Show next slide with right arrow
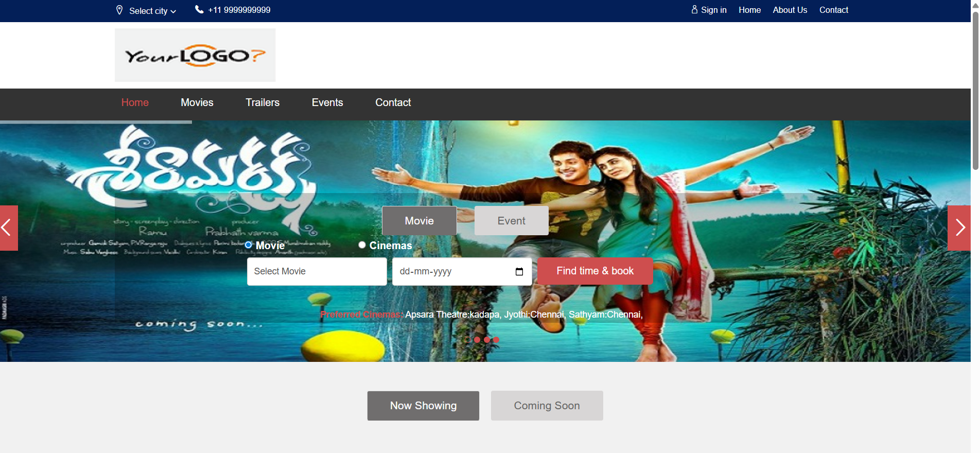The height and width of the screenshot is (453, 980). point(959,228)
